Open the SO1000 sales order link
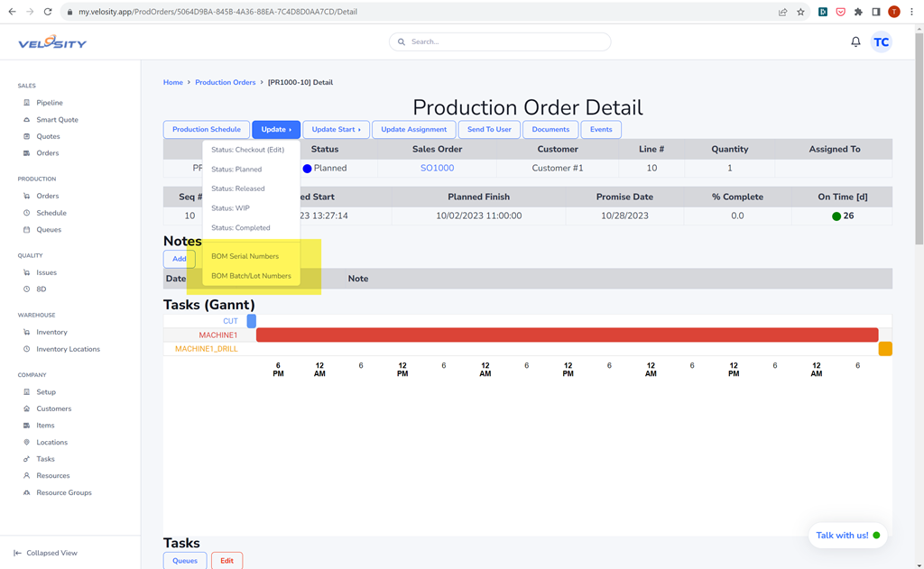Viewport: 924px width, 569px height. 437,169
